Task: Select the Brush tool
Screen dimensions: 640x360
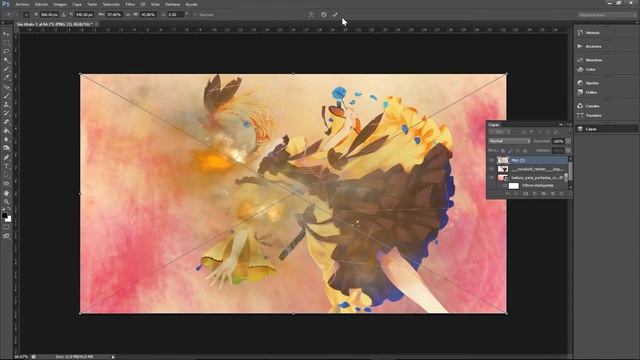Action: (6, 96)
